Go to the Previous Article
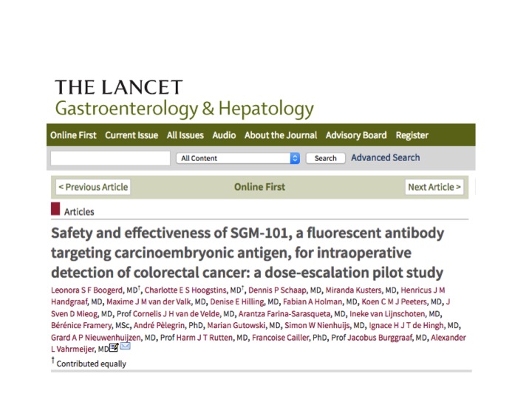The width and height of the screenshot is (532, 399). pyautogui.click(x=93, y=187)
